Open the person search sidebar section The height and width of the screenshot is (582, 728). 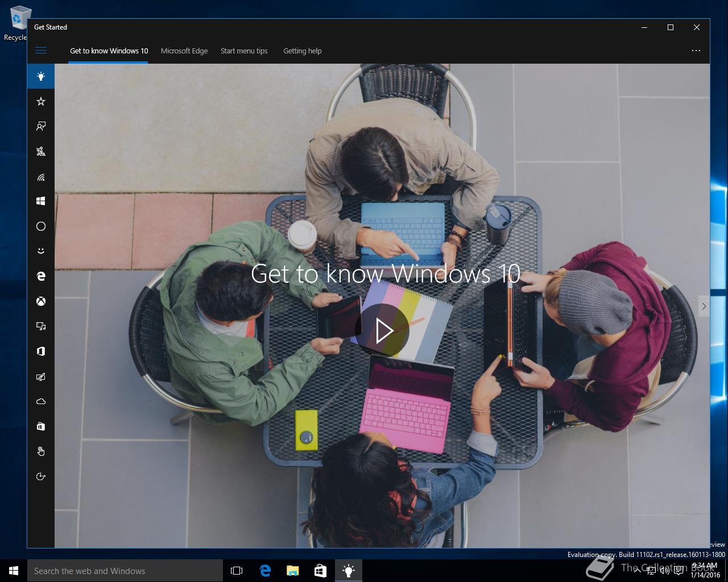(x=41, y=126)
